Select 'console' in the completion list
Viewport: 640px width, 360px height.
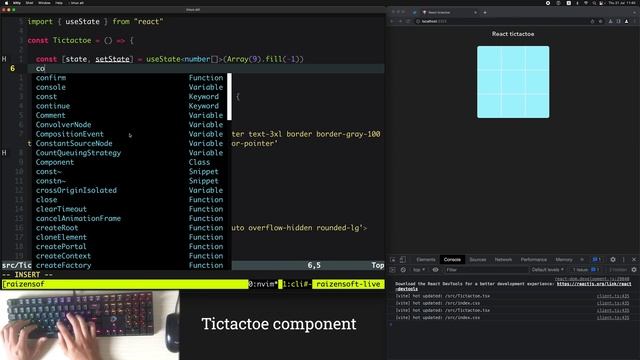point(130,87)
